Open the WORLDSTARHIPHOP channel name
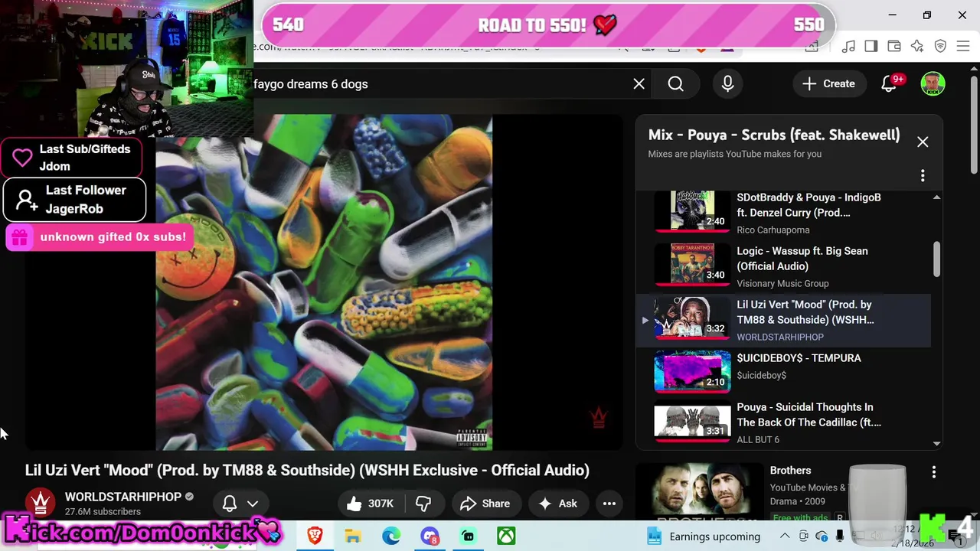The height and width of the screenshot is (551, 980). (x=123, y=497)
